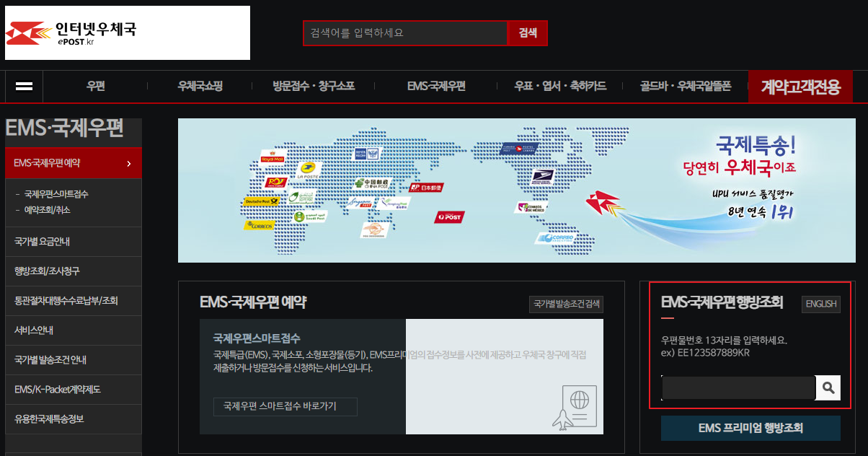
Task: Click the world map postal banner
Action: click(x=517, y=190)
